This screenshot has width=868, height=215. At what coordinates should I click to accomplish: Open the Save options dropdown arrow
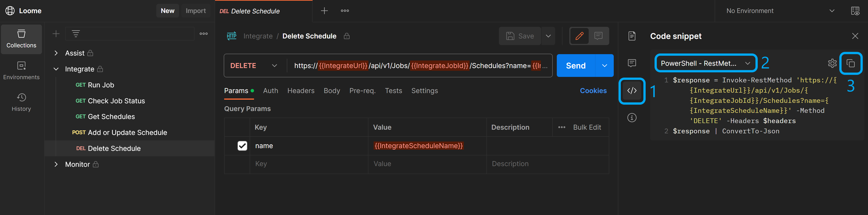click(x=548, y=36)
